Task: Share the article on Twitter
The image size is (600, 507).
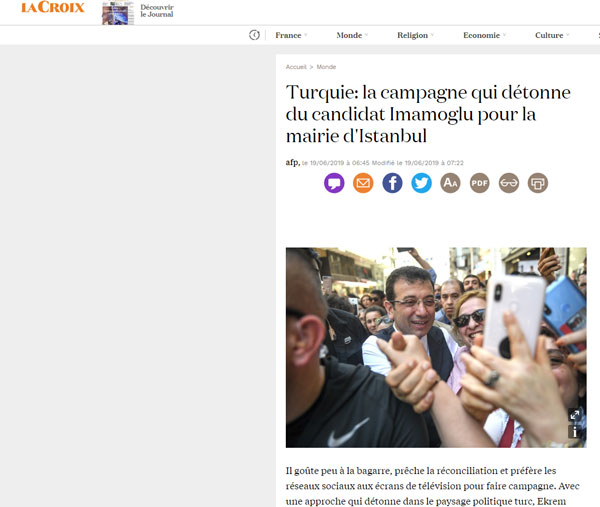Action: (x=421, y=183)
